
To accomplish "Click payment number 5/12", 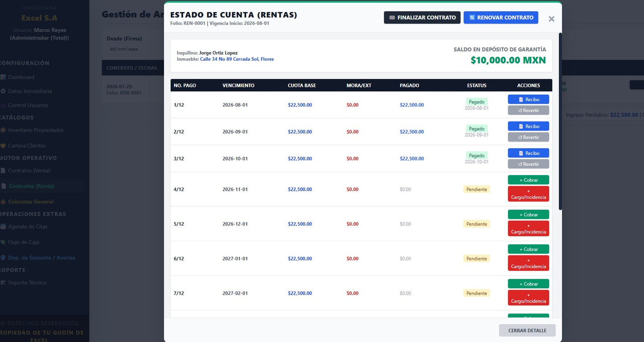I will pyautogui.click(x=179, y=224).
